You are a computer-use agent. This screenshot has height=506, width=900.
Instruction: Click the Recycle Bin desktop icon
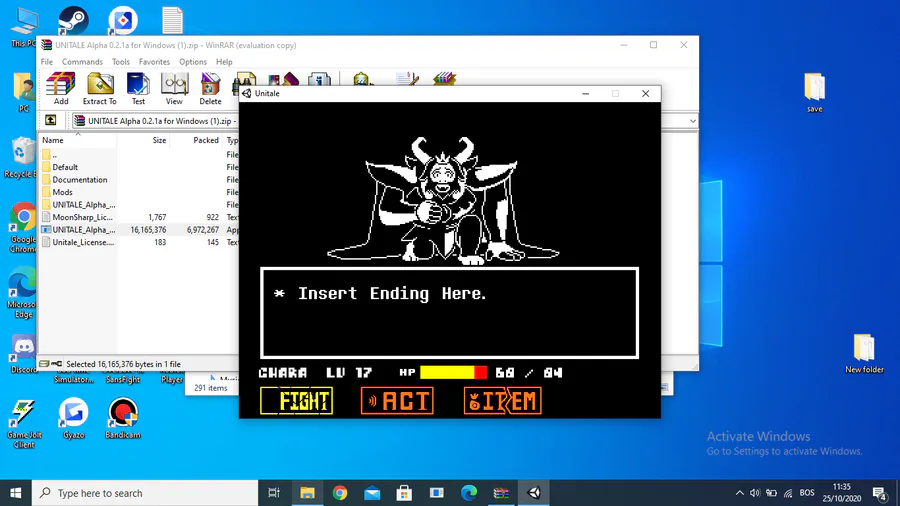tap(22, 158)
